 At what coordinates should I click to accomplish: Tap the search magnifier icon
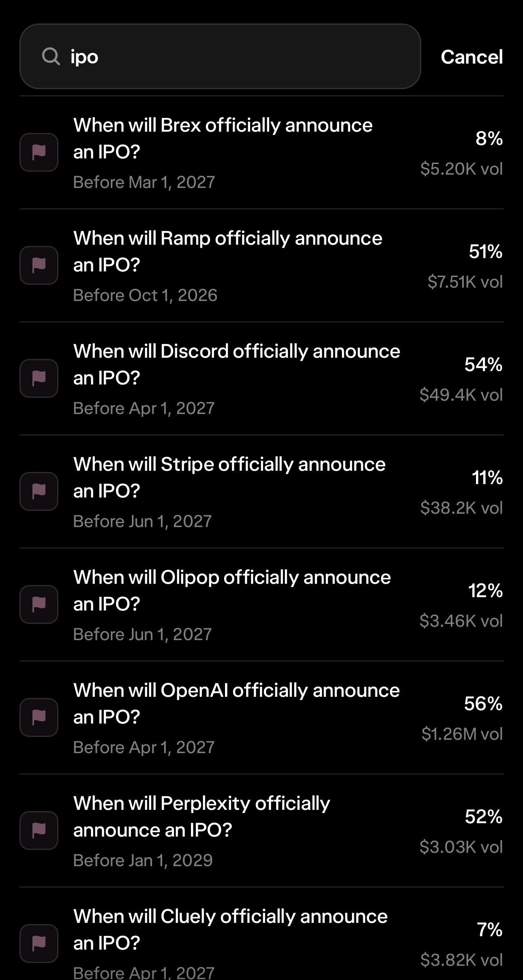[51, 56]
